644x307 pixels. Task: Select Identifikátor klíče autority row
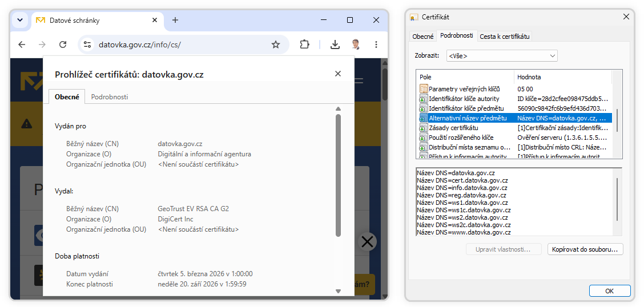pos(514,99)
